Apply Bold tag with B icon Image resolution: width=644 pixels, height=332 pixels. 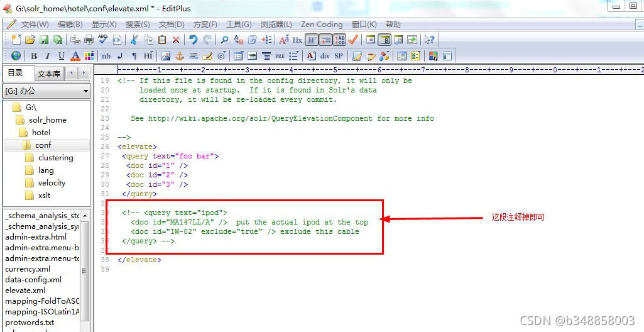coord(34,56)
